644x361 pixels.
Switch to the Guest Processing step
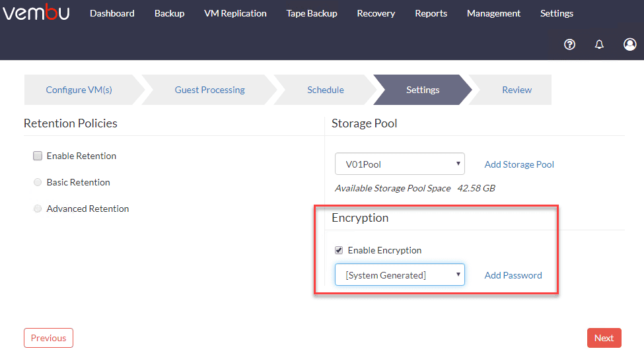209,90
